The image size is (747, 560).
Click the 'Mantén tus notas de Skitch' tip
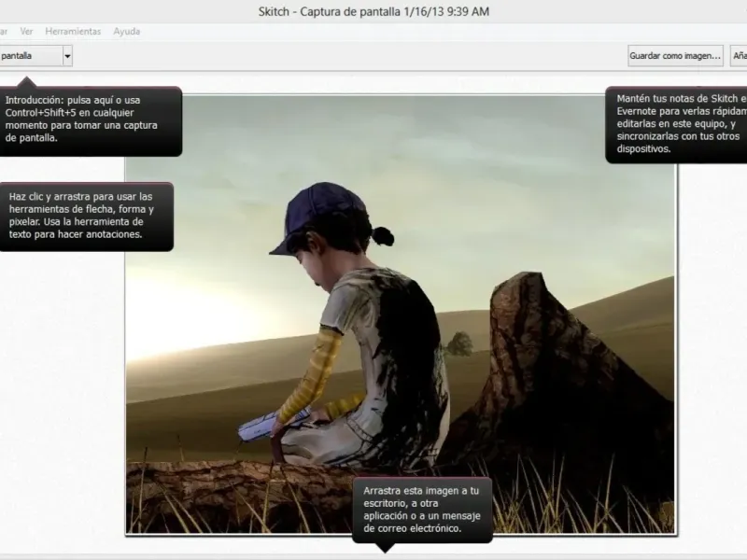click(676, 125)
